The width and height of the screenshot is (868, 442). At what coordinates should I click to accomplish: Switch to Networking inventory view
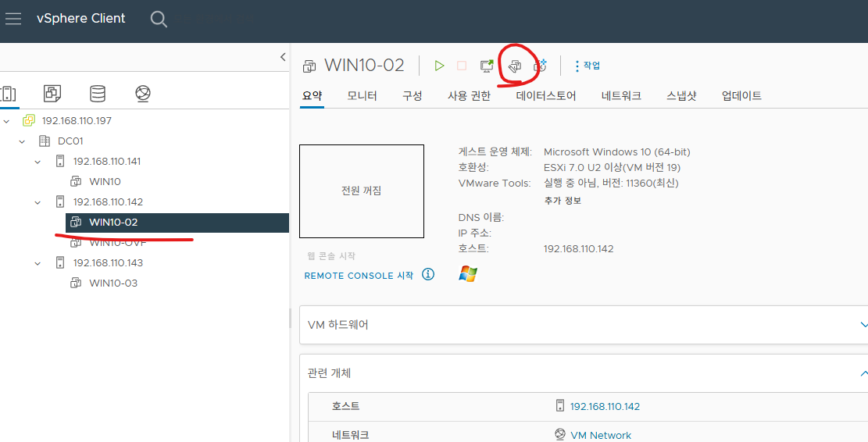click(x=143, y=94)
